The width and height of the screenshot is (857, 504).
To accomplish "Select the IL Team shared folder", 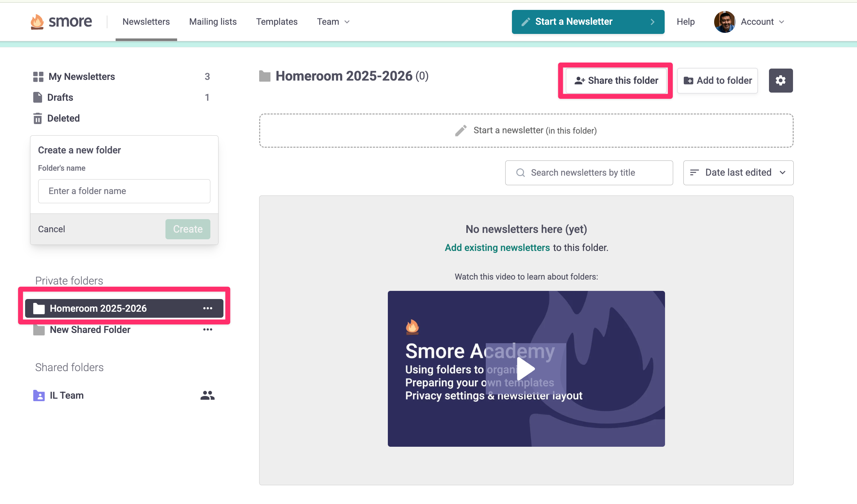I will pos(66,395).
